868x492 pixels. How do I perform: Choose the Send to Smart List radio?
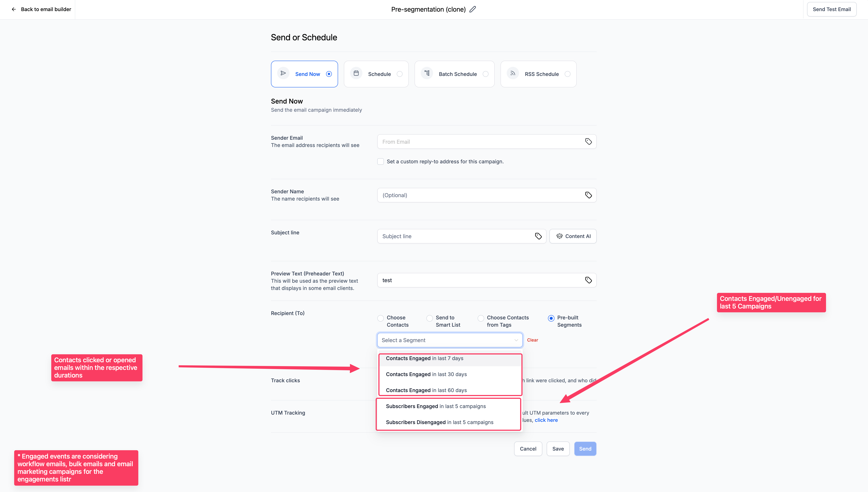429,318
